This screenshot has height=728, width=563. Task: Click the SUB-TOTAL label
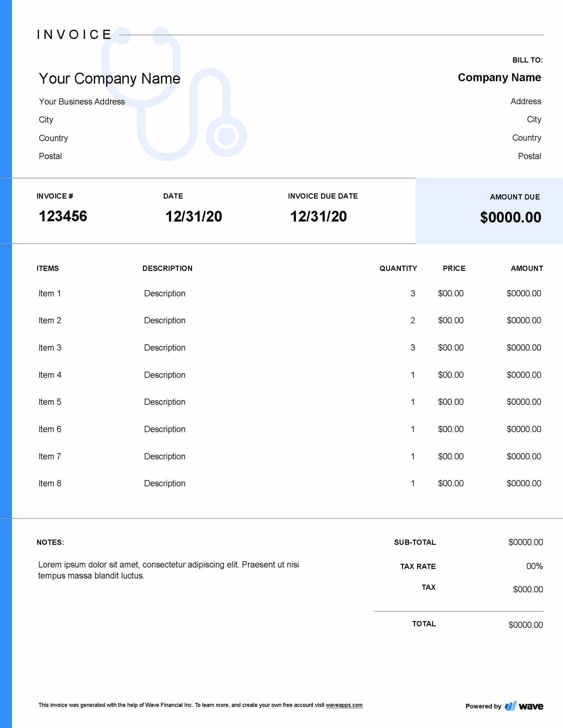(415, 542)
